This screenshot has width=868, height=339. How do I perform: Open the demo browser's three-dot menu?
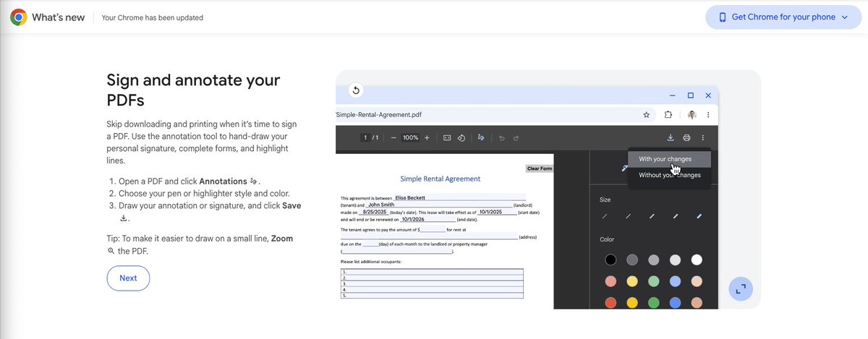(708, 115)
